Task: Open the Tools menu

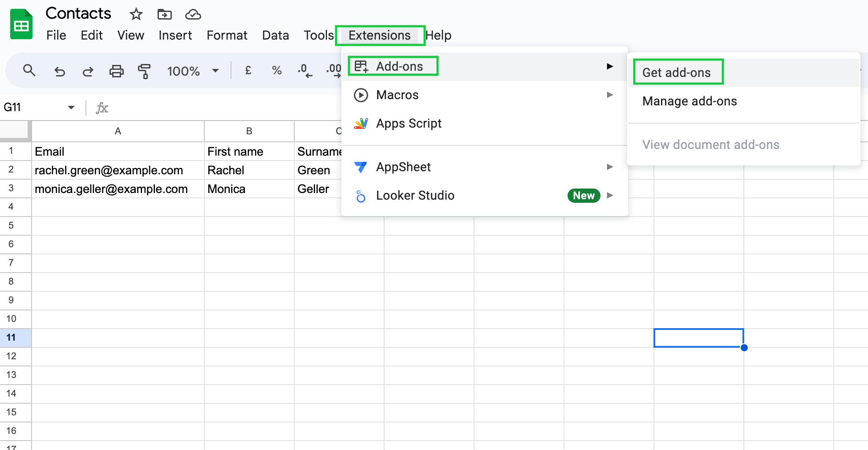Action: pos(319,35)
